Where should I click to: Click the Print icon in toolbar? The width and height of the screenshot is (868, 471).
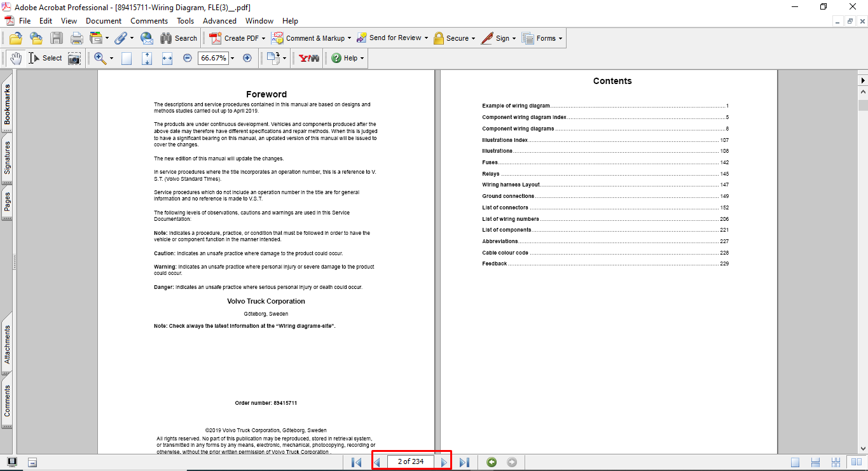77,38
